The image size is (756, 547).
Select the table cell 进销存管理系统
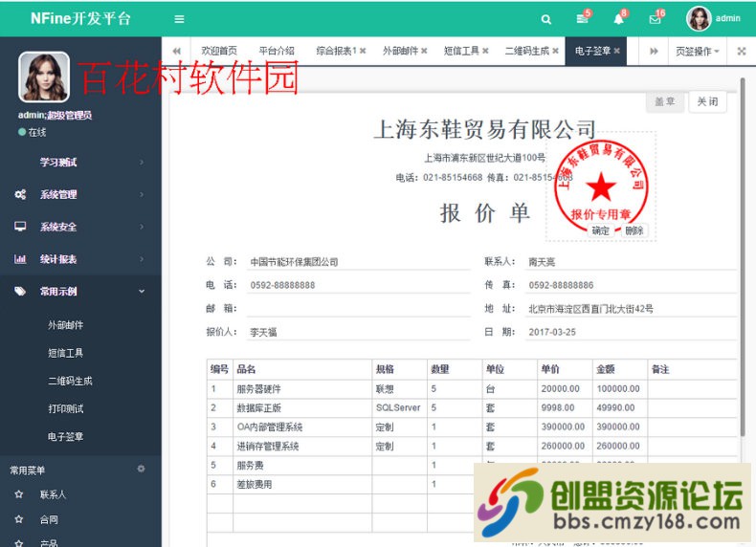click(x=302, y=447)
